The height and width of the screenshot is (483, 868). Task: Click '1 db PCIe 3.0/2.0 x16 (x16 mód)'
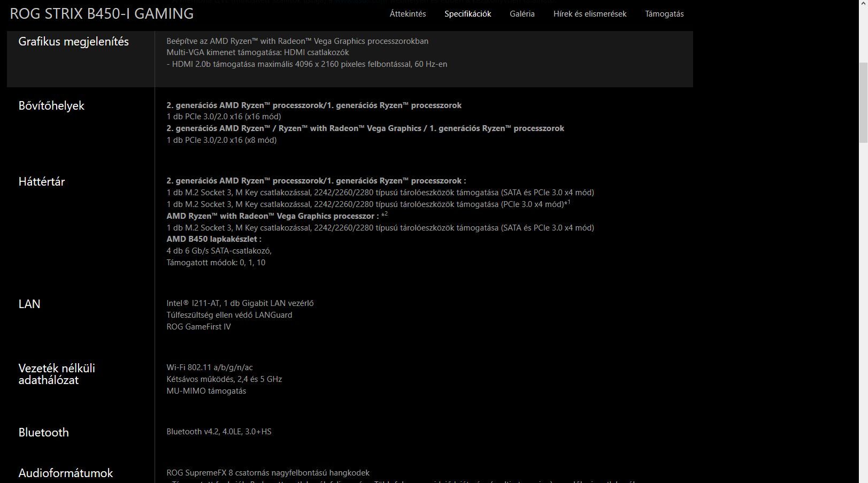point(224,117)
